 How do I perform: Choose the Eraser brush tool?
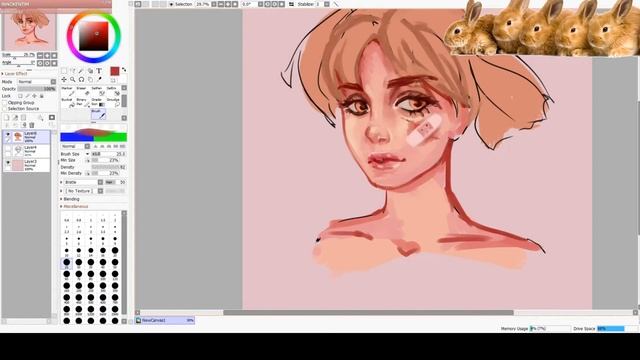click(x=82, y=91)
